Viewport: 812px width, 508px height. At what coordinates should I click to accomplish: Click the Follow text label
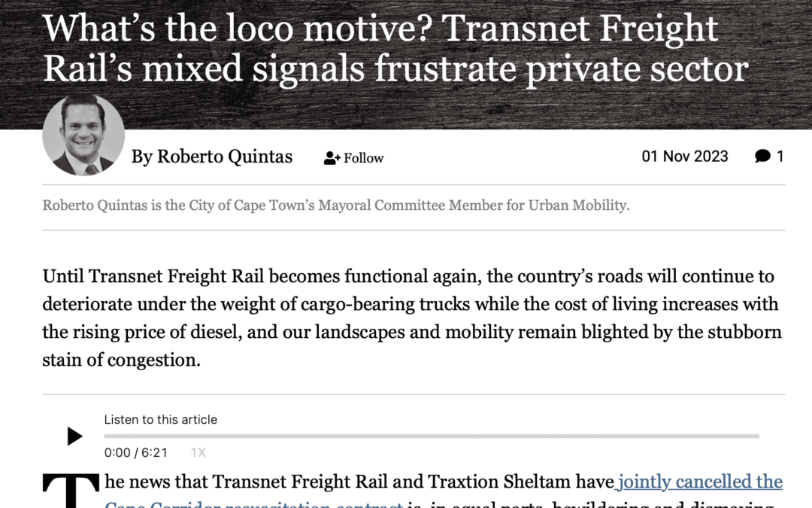point(364,158)
